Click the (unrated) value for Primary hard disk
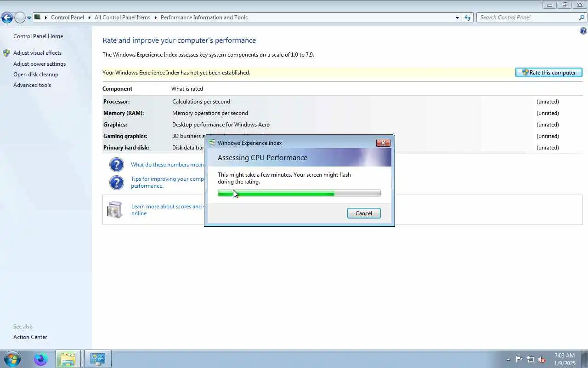Viewport: 588px width, 368px height. (x=548, y=148)
